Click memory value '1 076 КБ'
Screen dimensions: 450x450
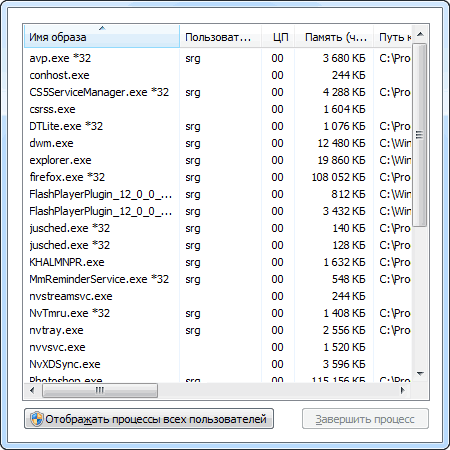[344, 126]
